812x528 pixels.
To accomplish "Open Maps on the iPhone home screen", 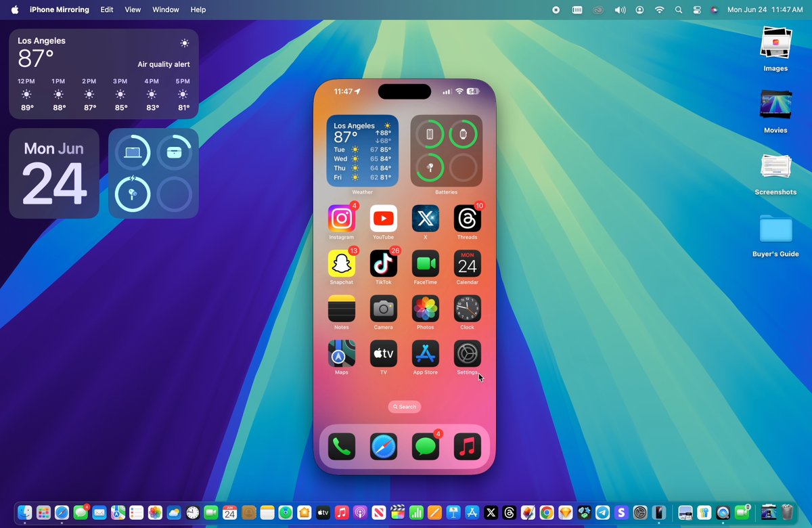I will coord(342,353).
